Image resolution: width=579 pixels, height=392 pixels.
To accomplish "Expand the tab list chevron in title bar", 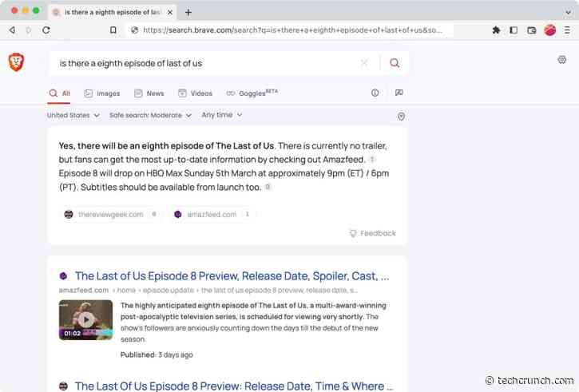I will pos(568,12).
